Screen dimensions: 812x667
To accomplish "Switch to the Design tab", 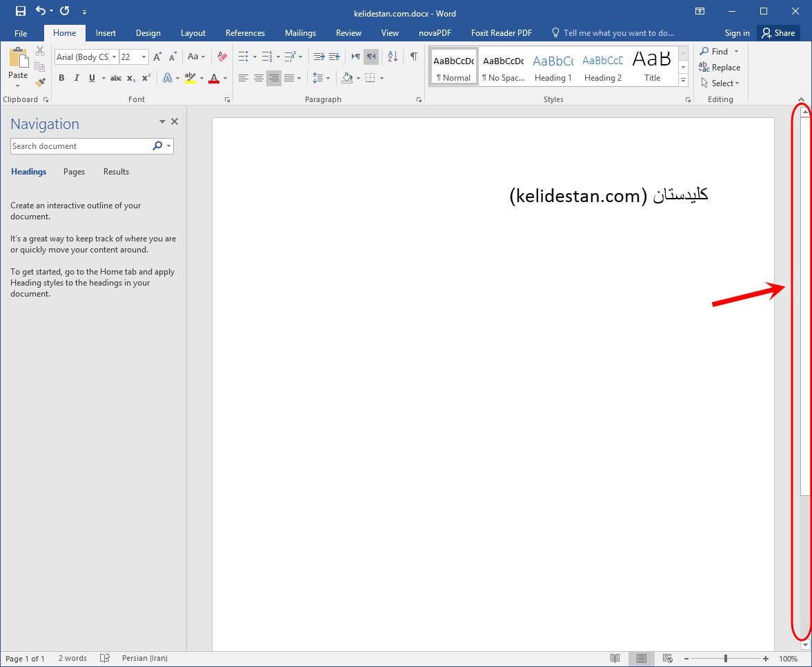I will pos(148,33).
